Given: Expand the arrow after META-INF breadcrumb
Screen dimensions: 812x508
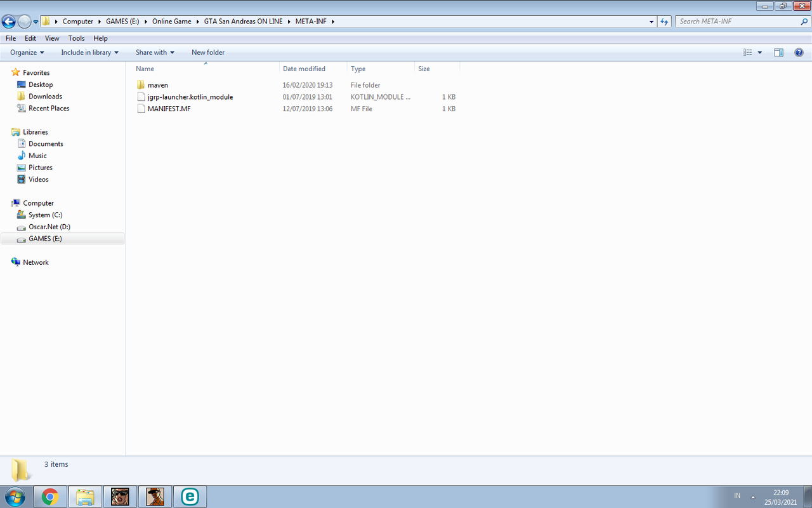Looking at the screenshot, I should pos(333,22).
